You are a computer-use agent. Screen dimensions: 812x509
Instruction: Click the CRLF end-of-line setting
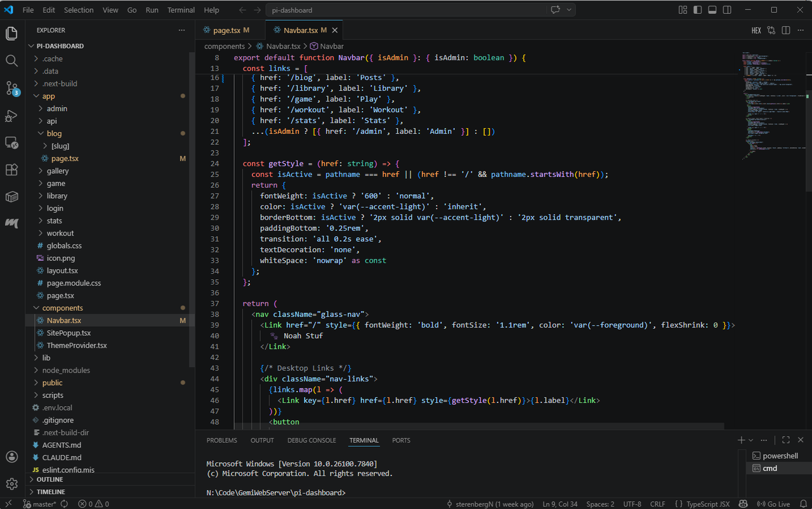point(658,504)
